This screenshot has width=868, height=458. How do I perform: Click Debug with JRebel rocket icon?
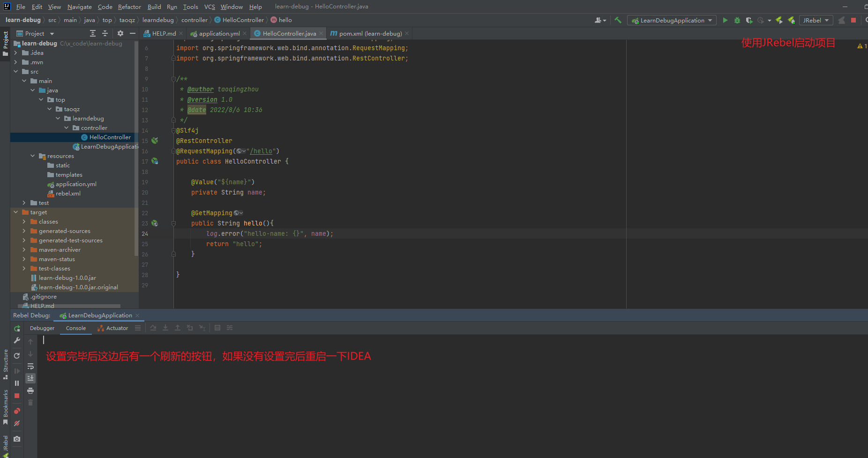pos(791,20)
